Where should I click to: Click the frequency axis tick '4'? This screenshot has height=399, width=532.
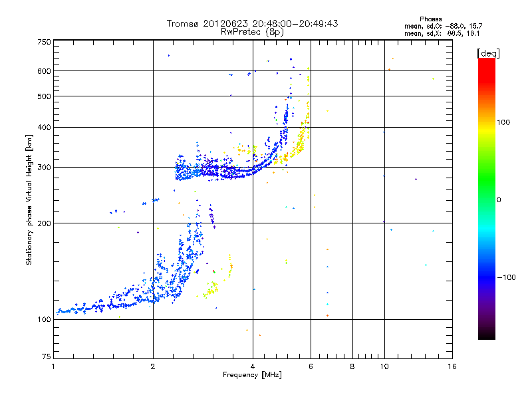point(253,366)
